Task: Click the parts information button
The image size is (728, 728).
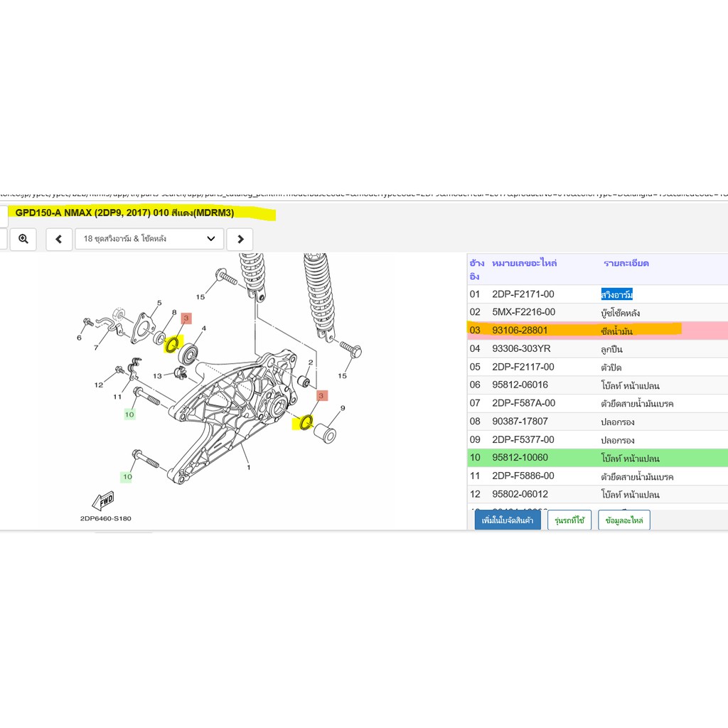Action: pyautogui.click(x=624, y=520)
